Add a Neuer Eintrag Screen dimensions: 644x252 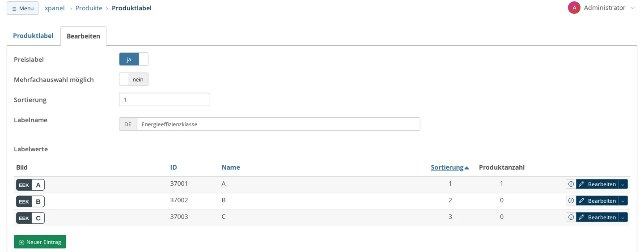pyautogui.click(x=40, y=242)
